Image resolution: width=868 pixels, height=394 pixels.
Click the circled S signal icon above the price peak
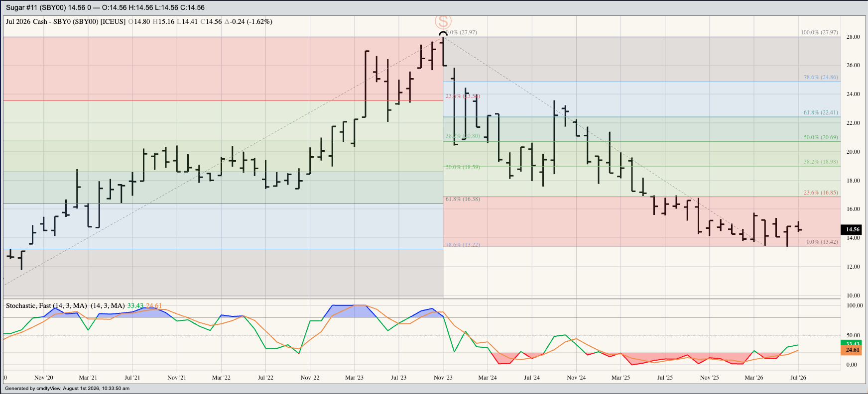tap(443, 22)
